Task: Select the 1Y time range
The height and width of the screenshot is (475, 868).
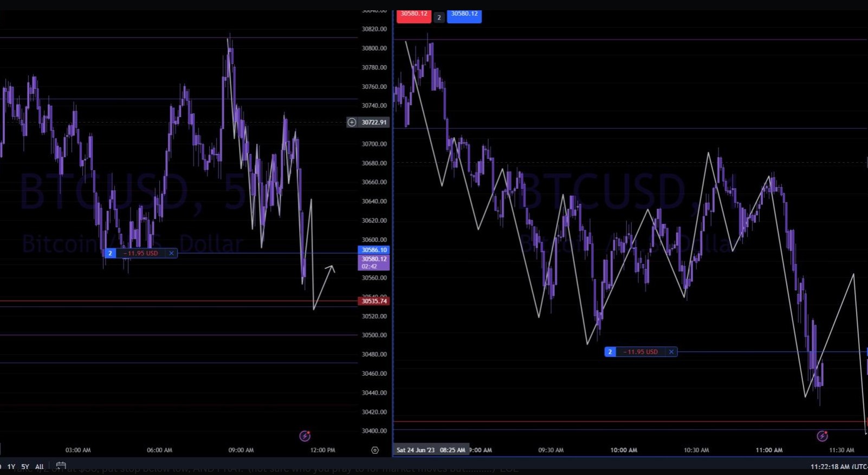Action: pyautogui.click(x=11, y=466)
